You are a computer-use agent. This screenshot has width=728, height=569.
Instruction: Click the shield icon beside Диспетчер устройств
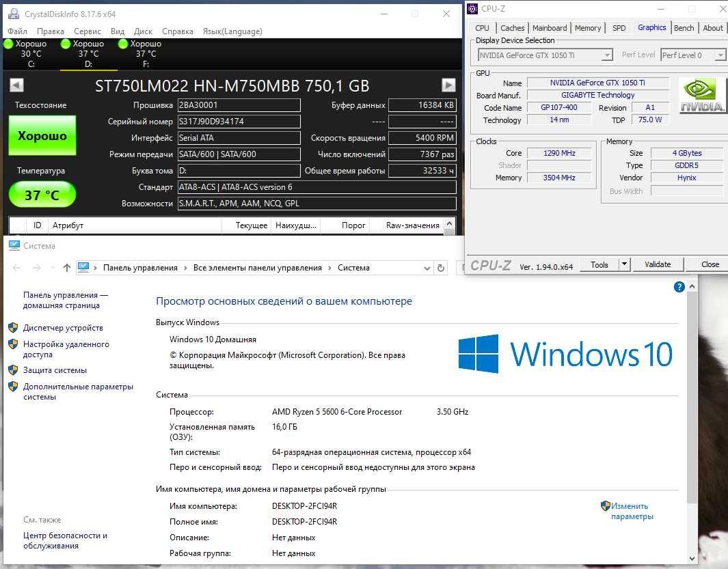click(x=13, y=328)
